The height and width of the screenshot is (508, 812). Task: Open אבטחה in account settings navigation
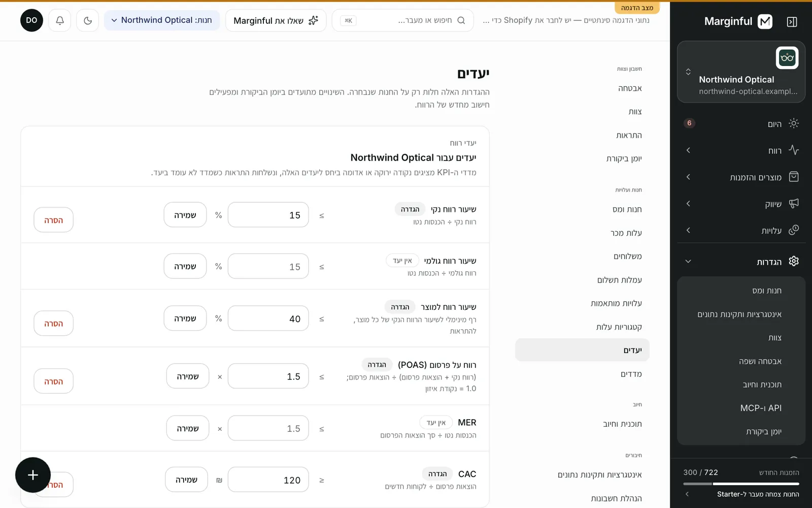[x=582, y=88]
